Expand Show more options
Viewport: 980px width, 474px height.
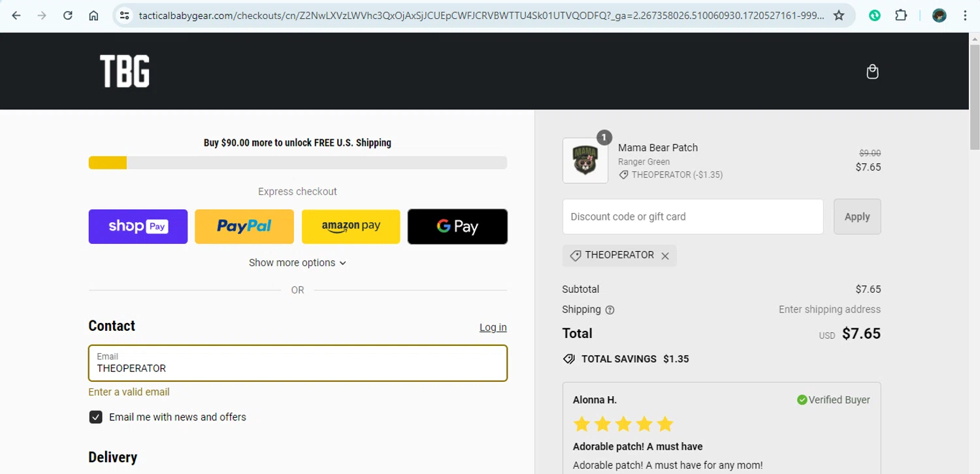(x=297, y=263)
